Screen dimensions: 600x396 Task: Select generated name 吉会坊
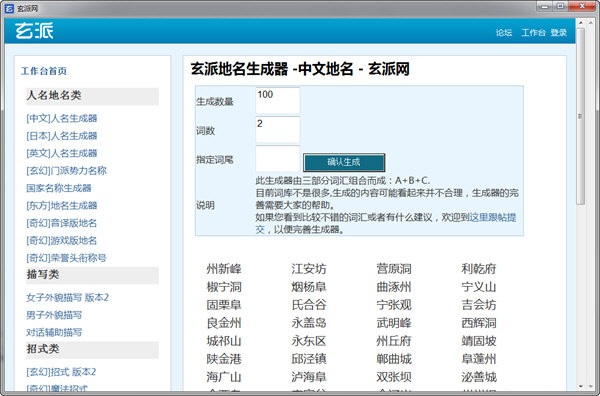479,305
